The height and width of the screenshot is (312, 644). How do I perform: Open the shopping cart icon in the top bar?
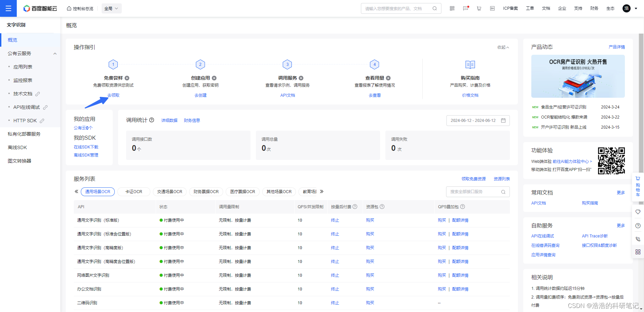tap(479, 8)
